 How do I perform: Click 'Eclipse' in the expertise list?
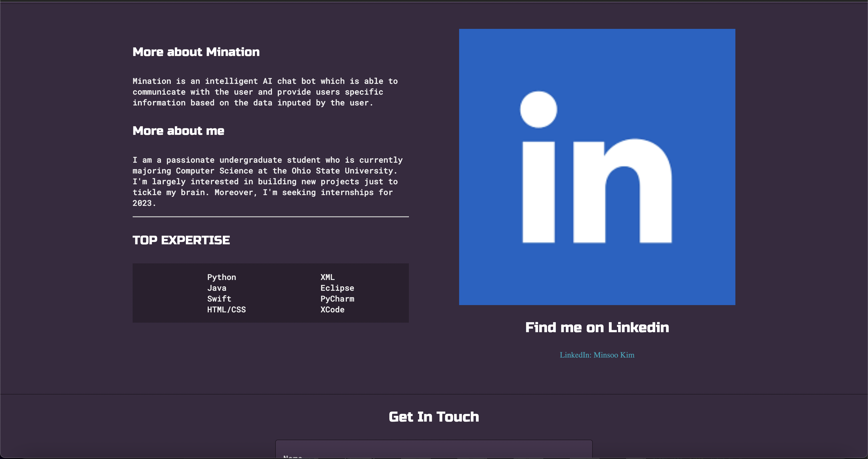point(337,288)
